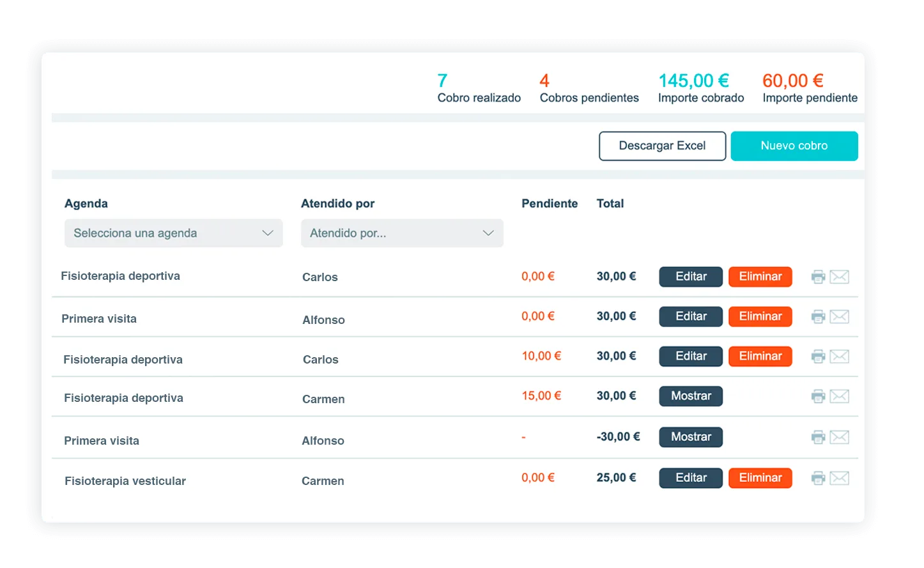Email the Fisioterapia vesticular charge
The width and height of the screenshot is (924, 568).
[839, 478]
